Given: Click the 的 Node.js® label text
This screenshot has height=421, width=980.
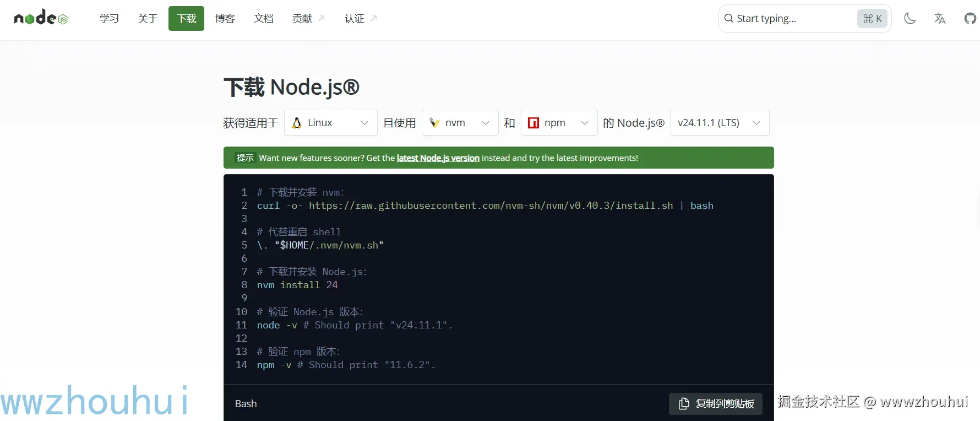Looking at the screenshot, I should point(634,123).
